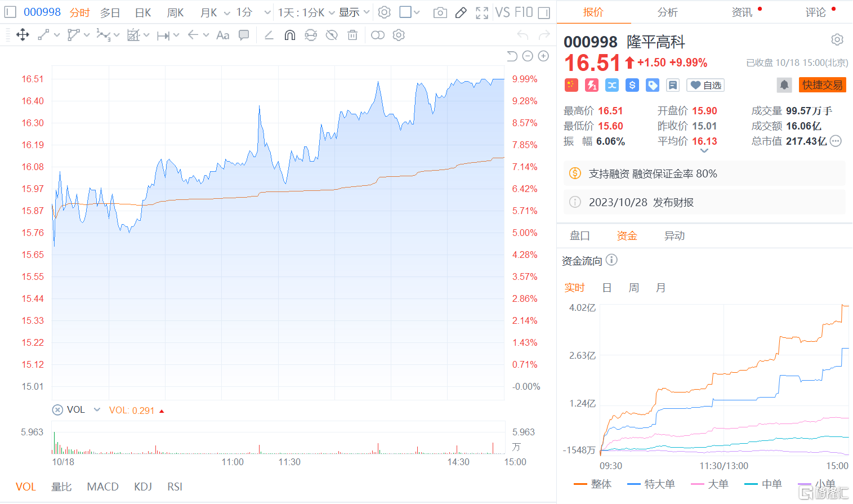The image size is (853, 504).
Task: Click the blue dollar sign icon
Action: (x=632, y=85)
